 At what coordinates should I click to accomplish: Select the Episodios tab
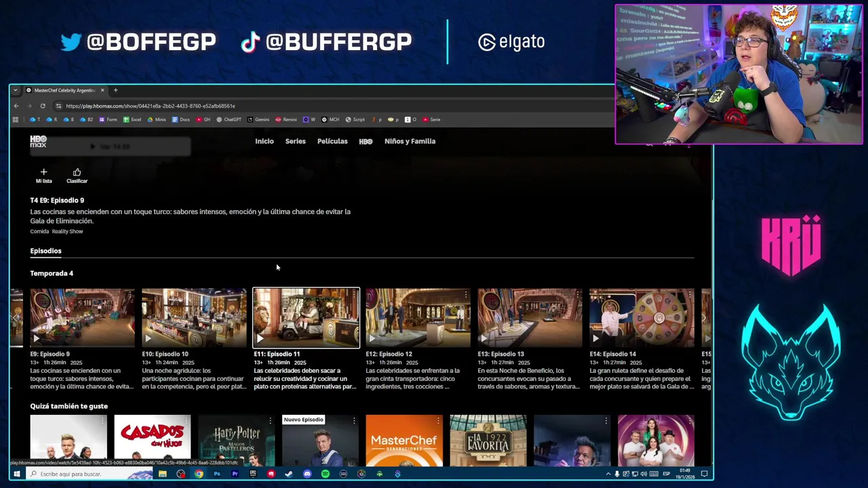(x=45, y=251)
